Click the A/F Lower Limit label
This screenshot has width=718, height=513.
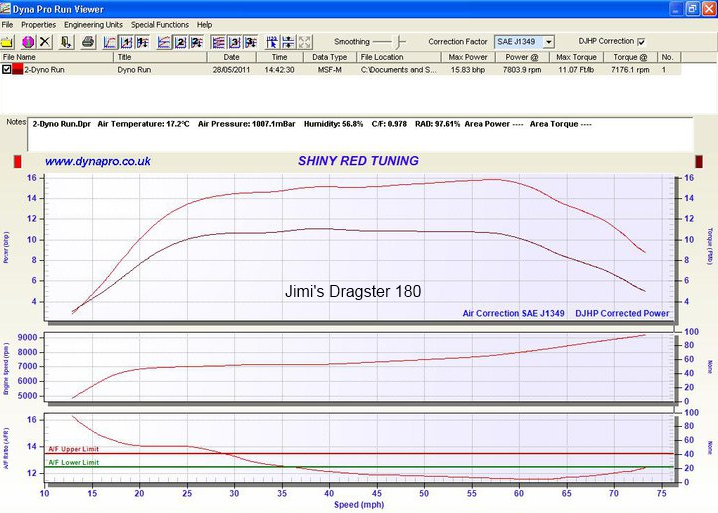[73, 462]
